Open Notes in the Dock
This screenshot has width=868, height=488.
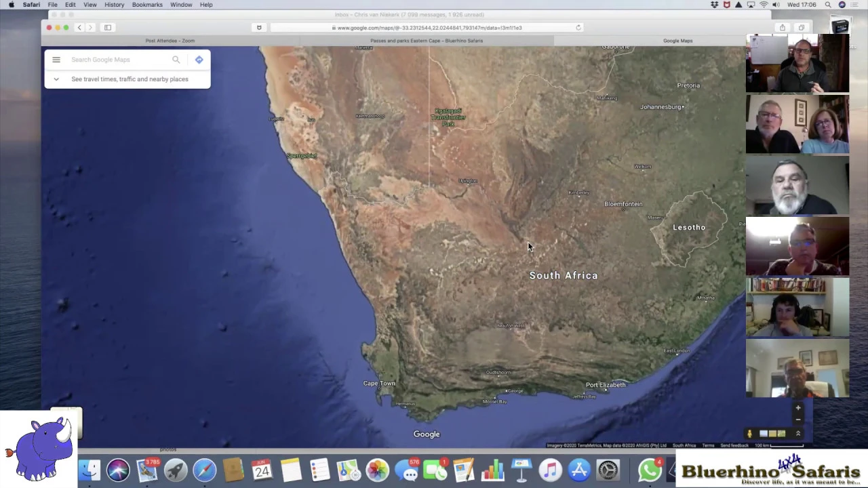click(x=291, y=470)
